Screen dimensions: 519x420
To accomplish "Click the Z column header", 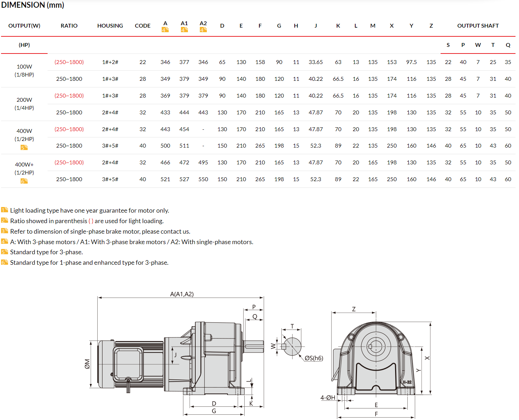I will click(431, 26).
